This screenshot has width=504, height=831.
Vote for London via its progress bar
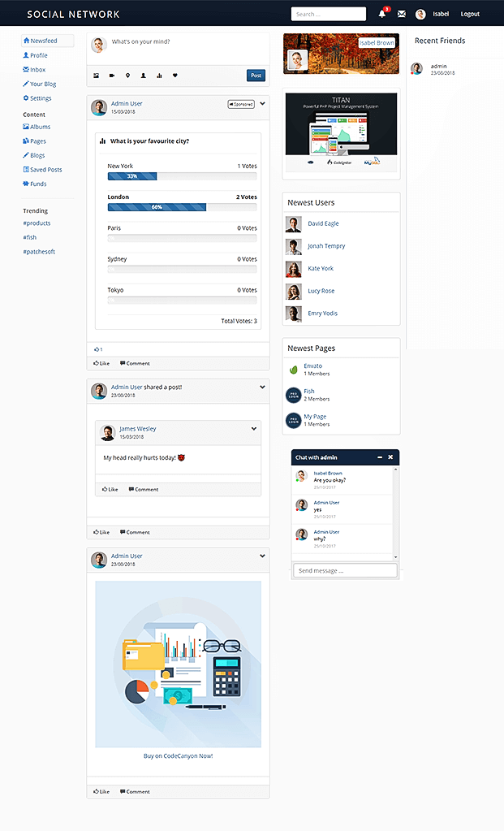point(182,207)
